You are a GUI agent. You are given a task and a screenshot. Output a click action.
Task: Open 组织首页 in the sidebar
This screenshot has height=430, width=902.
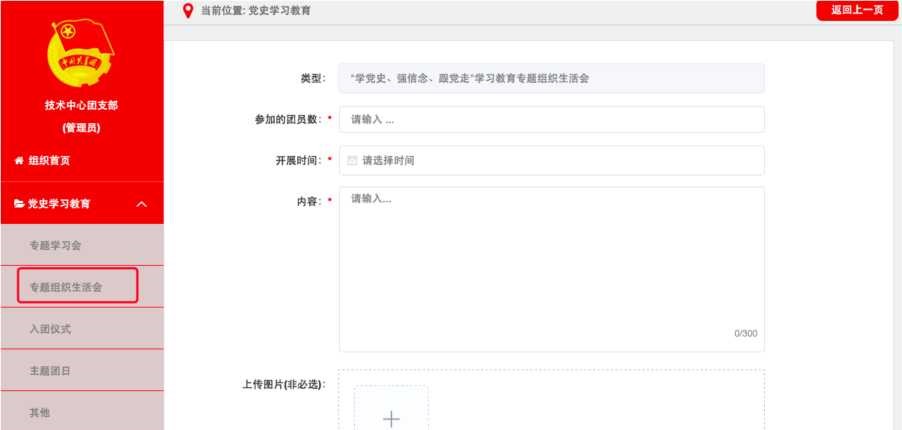pos(48,160)
